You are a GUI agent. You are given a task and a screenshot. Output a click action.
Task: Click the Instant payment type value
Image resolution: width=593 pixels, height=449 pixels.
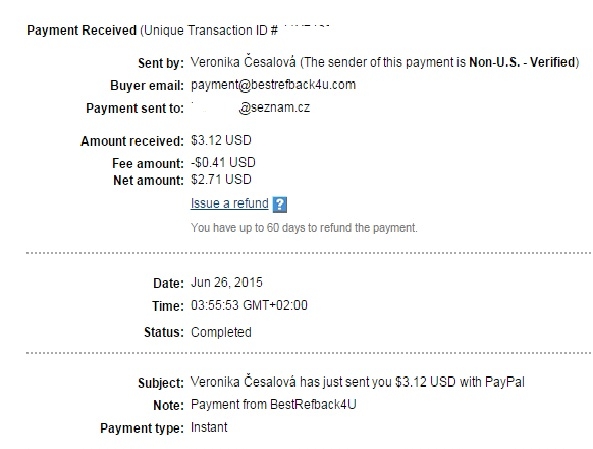[x=209, y=427]
